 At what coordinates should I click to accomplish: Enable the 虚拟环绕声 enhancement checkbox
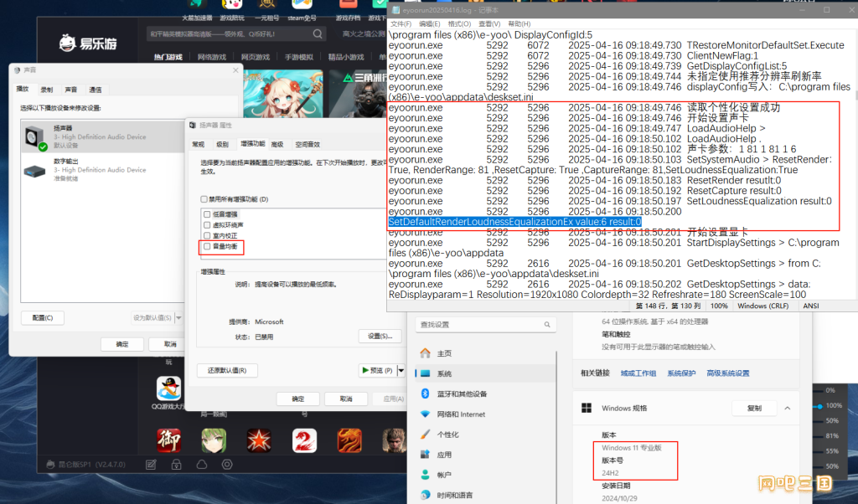(x=207, y=224)
